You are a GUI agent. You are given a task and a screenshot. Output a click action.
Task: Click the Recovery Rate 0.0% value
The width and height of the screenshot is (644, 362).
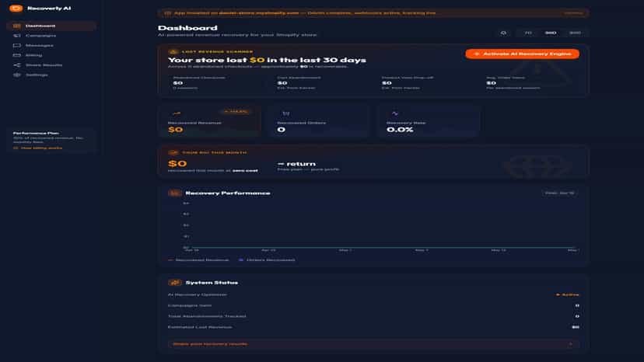400,130
